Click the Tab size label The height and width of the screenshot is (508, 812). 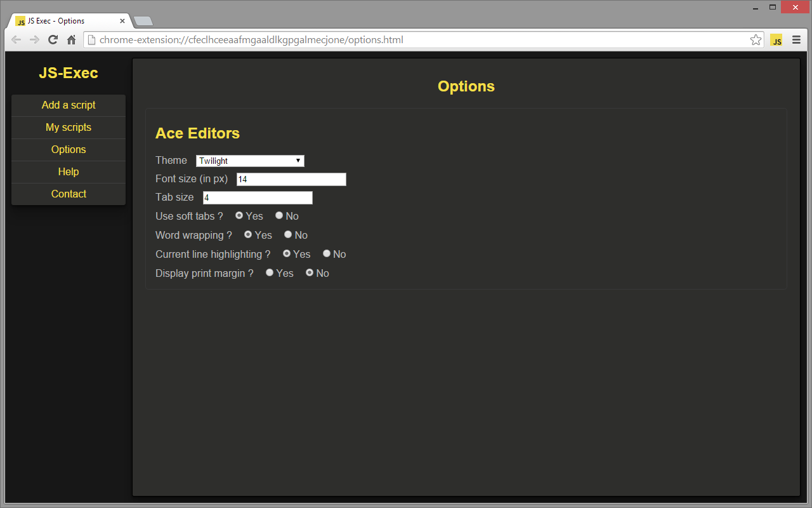[x=174, y=197]
